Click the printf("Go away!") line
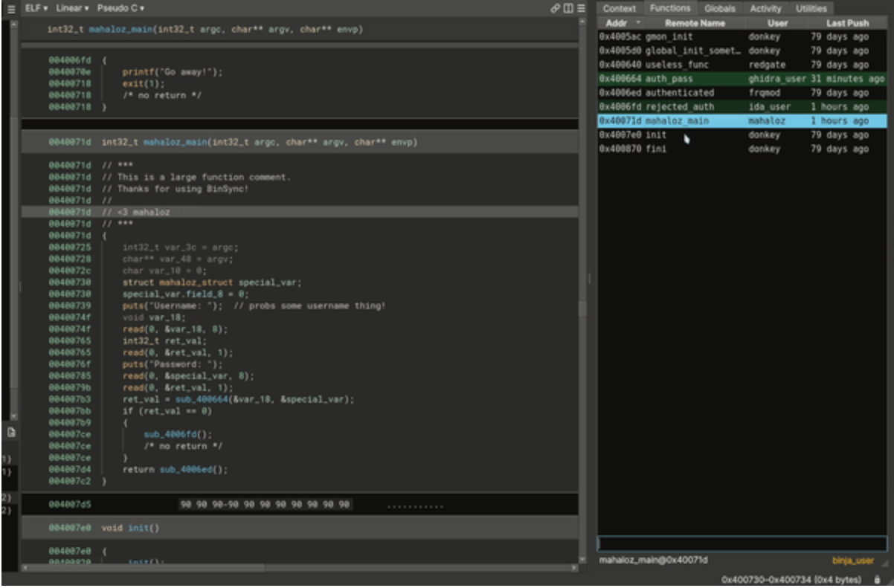 pyautogui.click(x=173, y=72)
